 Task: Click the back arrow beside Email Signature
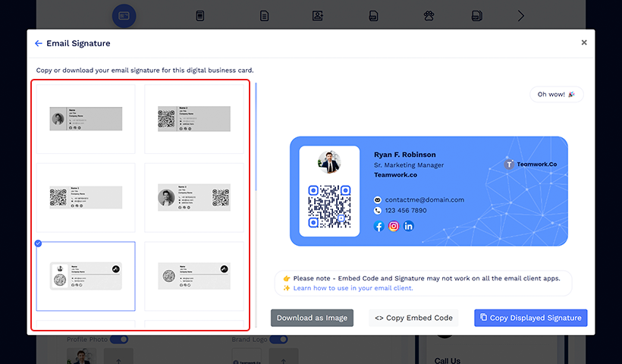[39, 43]
